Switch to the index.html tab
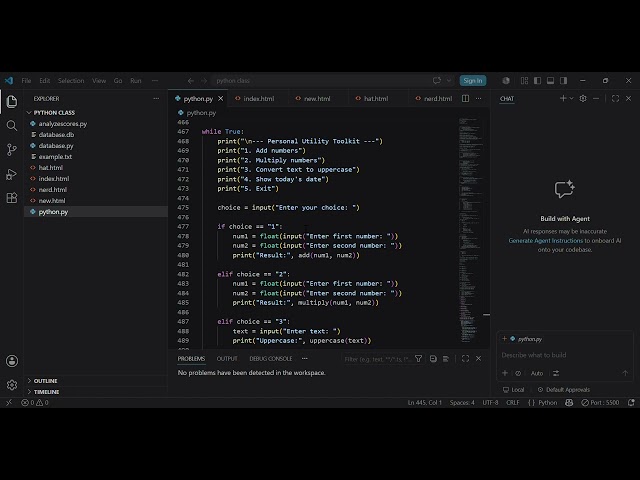This screenshot has height=480, width=640. pyautogui.click(x=258, y=98)
